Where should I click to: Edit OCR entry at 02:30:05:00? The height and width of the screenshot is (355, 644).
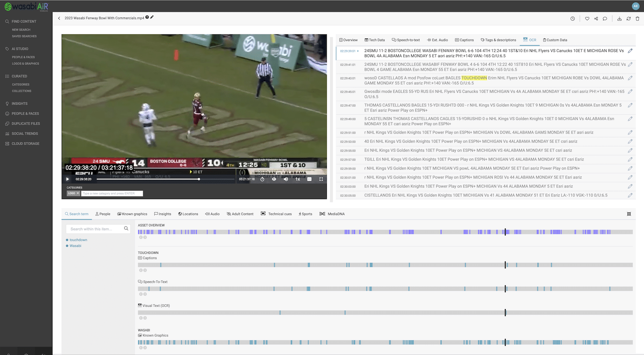630,195
